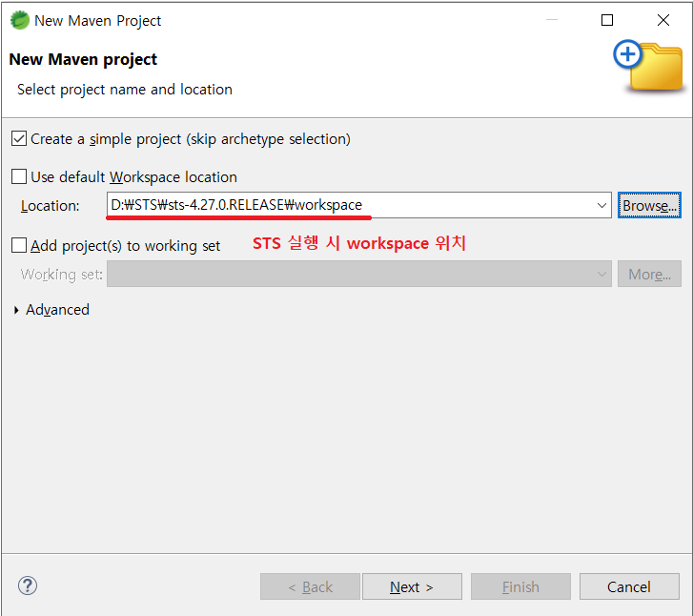Image resolution: width=693 pixels, height=616 pixels.
Task: Open the Location dropdown arrow
Action: coord(601,205)
